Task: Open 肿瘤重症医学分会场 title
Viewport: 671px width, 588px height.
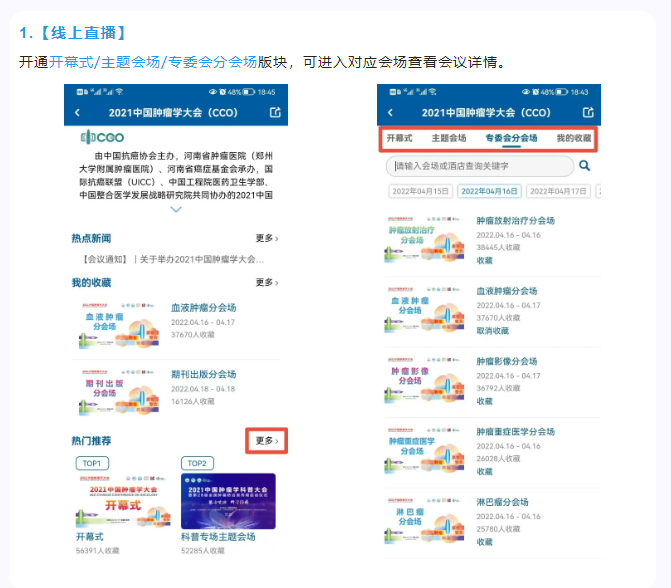Action: 516,432
